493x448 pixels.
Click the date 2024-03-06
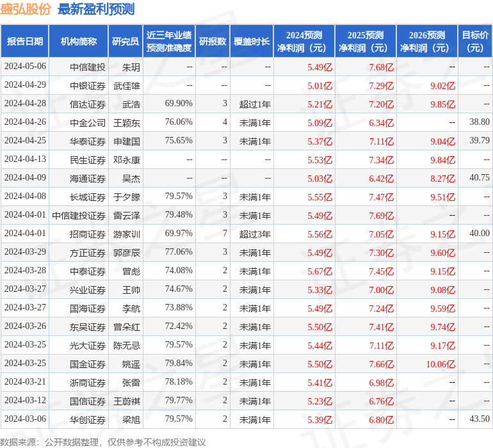[x=25, y=419]
